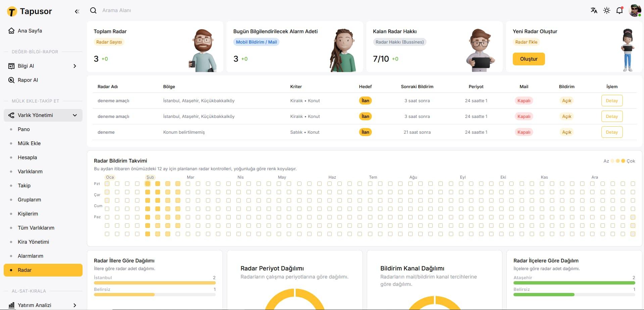
Task: Click the Radar Sayısı tag
Action: pos(109,42)
